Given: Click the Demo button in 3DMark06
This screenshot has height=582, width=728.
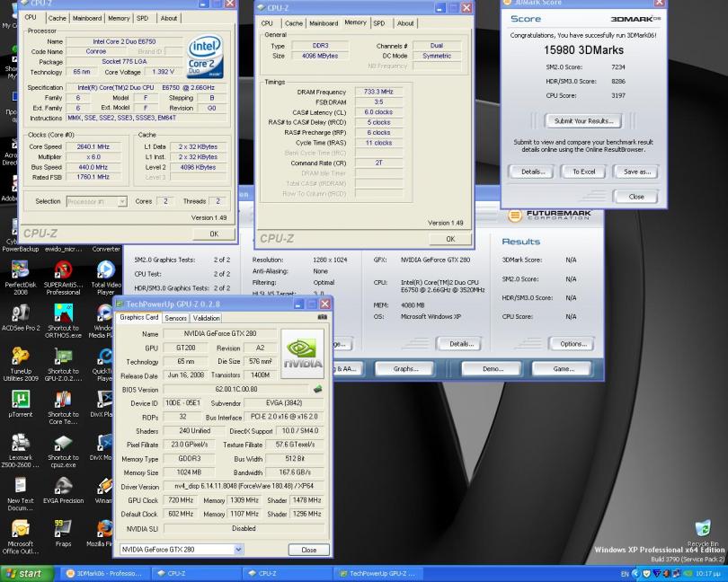Looking at the screenshot, I should pyautogui.click(x=493, y=369).
